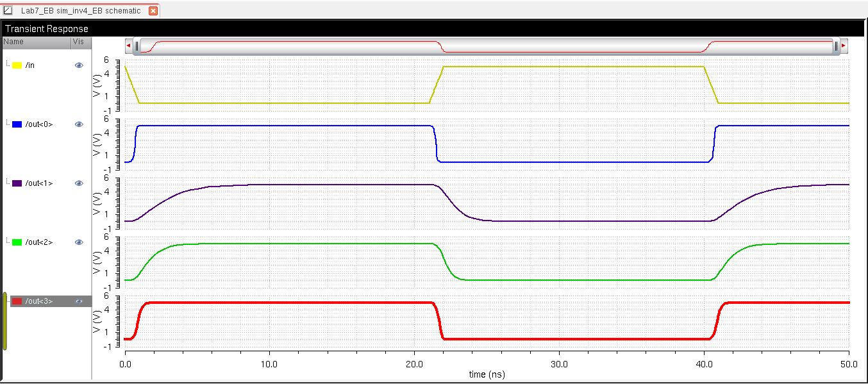The height and width of the screenshot is (384, 868).
Task: Click the green /out<2> color swatch
Action: [17, 242]
